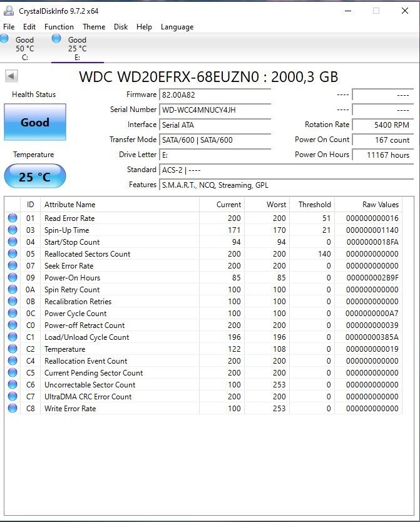420x522 pixels.
Task: Click the E: drive health status orb
Action: pos(56,39)
